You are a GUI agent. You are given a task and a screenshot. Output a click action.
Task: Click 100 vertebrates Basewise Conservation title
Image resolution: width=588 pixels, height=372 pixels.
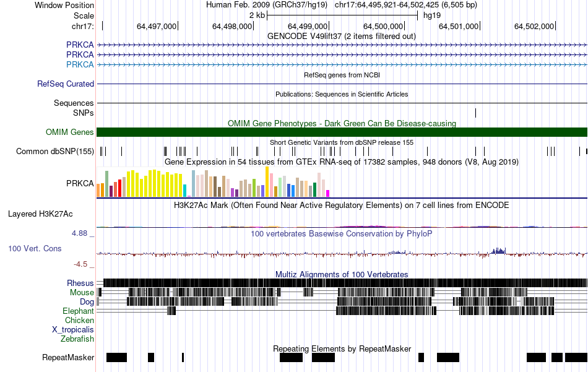(x=342, y=233)
